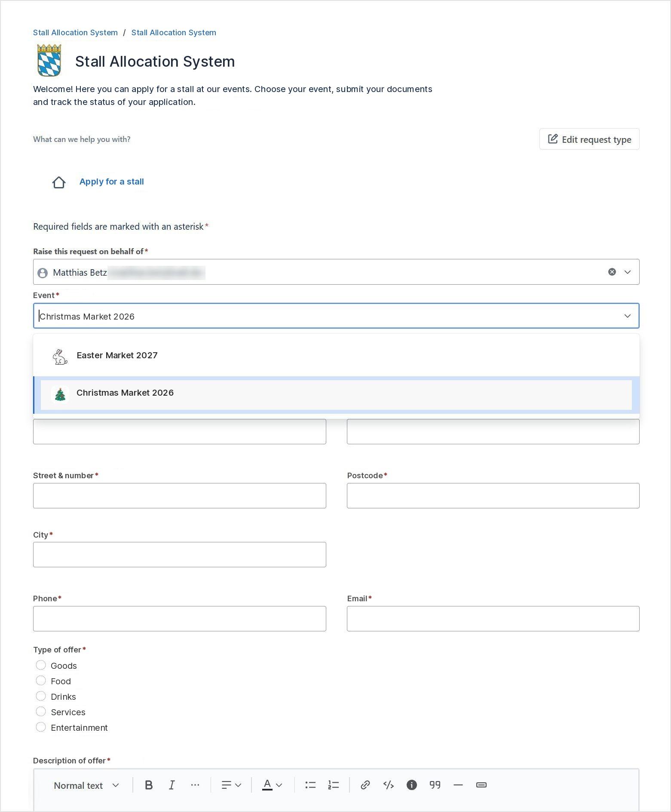
Task: Select the Food radio button
Action: 41,681
